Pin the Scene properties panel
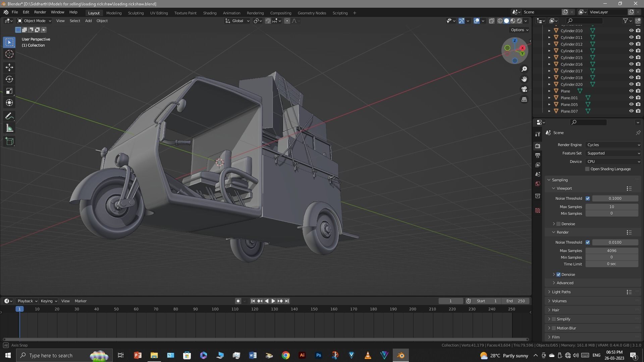Image resolution: width=644 pixels, height=362 pixels. (x=638, y=133)
